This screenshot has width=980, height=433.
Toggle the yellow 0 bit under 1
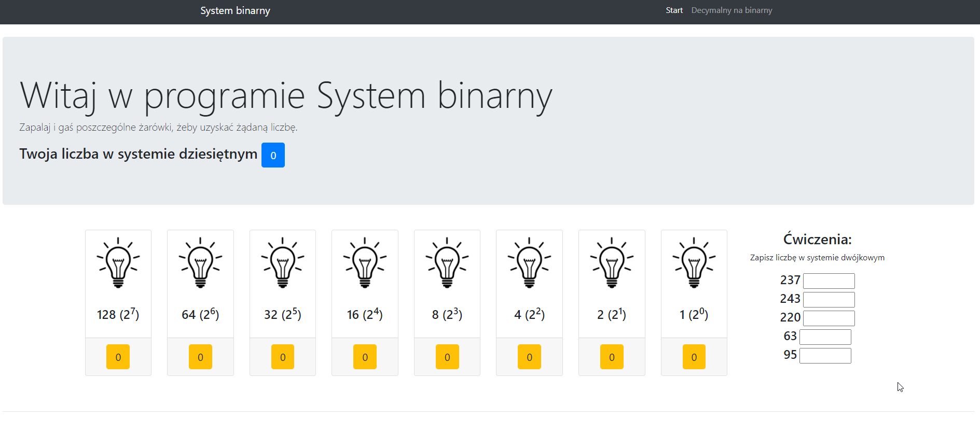point(694,357)
